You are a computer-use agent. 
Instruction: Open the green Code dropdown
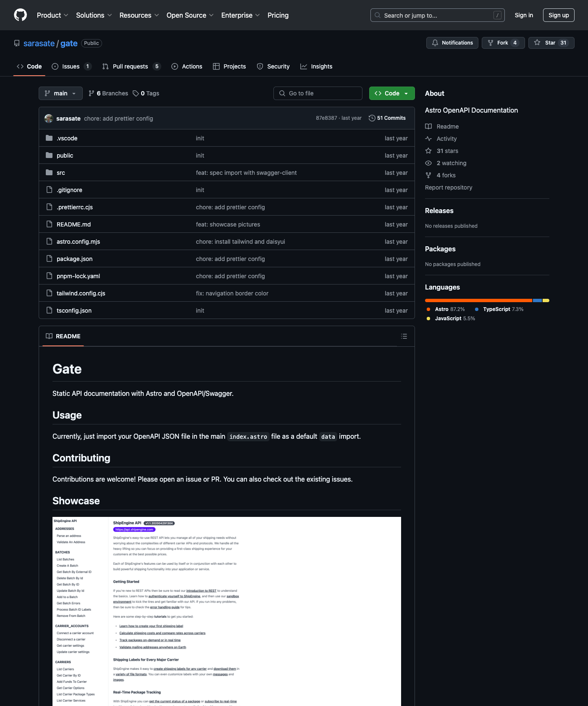pos(392,93)
